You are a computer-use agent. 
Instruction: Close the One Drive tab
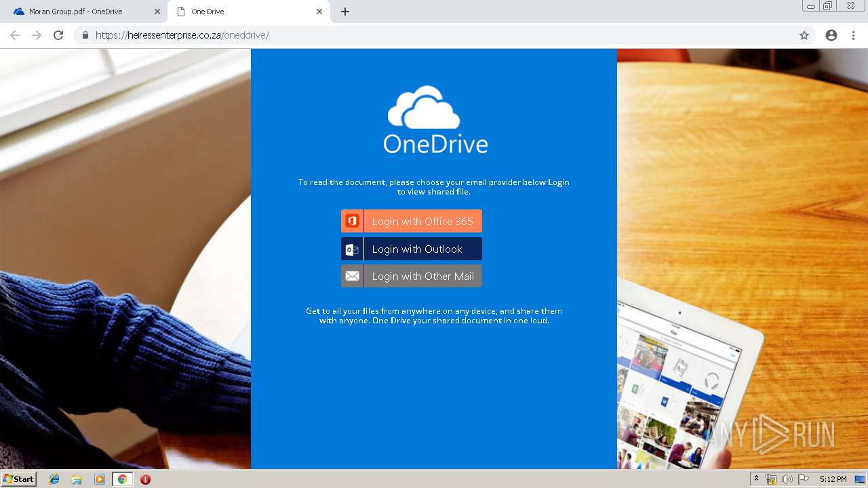(319, 12)
